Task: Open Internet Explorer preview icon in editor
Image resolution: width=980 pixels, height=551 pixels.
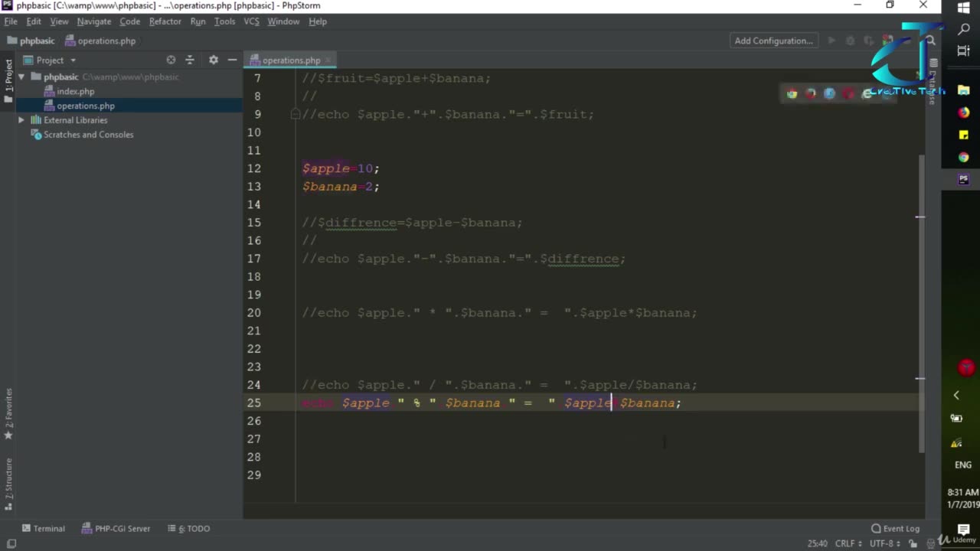Action: click(867, 93)
